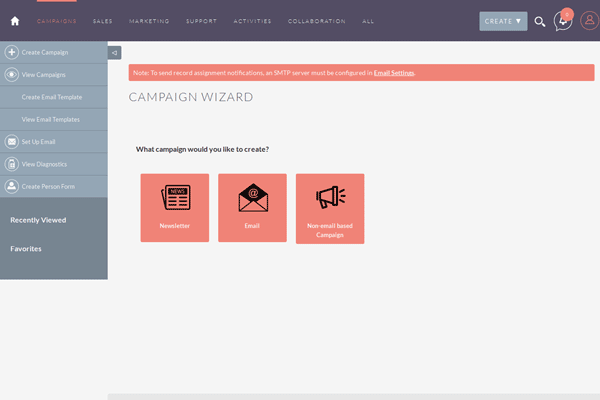Click the Create Campaign sidebar item
The height and width of the screenshot is (400, 600).
pos(43,51)
